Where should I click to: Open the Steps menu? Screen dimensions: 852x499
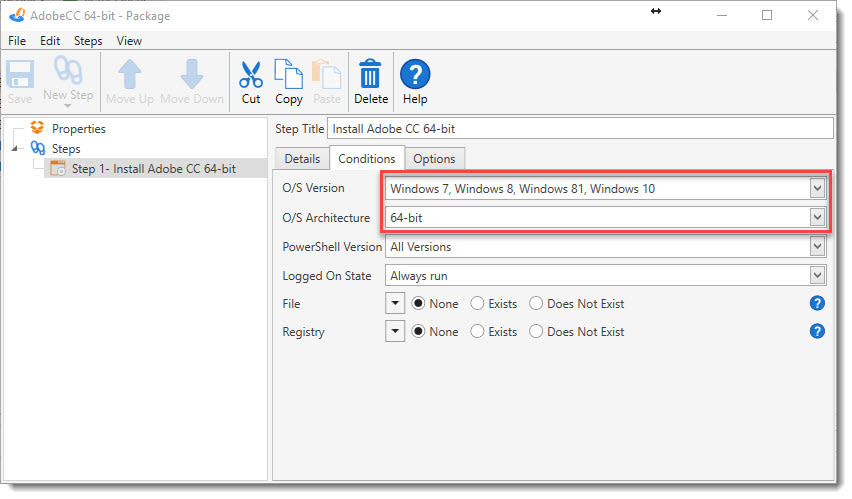[88, 41]
